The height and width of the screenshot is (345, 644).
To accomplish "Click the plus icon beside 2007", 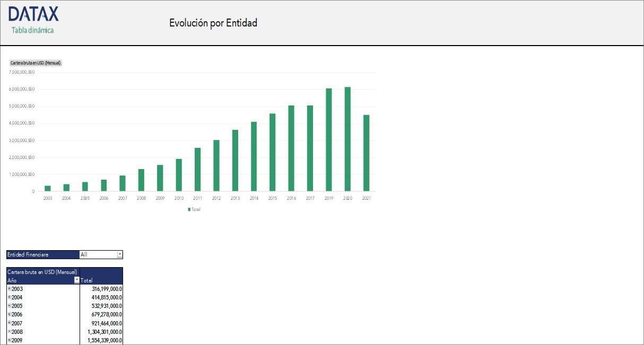I will (x=9, y=323).
